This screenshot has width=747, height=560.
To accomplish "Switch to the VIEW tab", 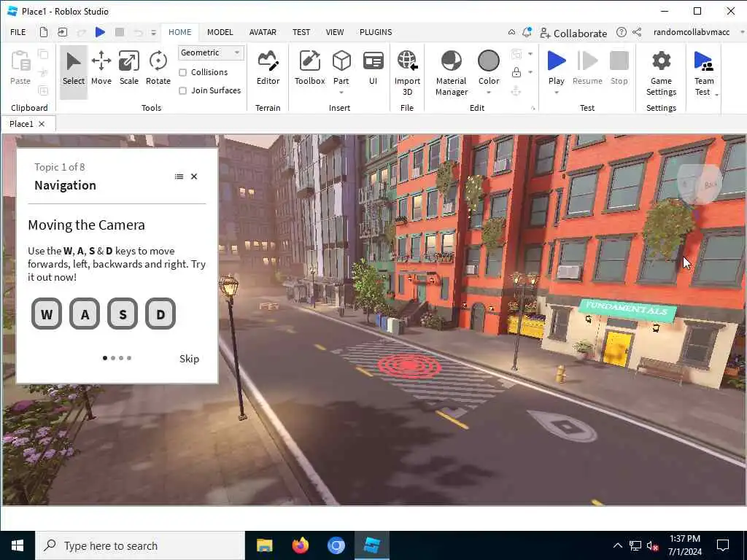I will pyautogui.click(x=335, y=32).
